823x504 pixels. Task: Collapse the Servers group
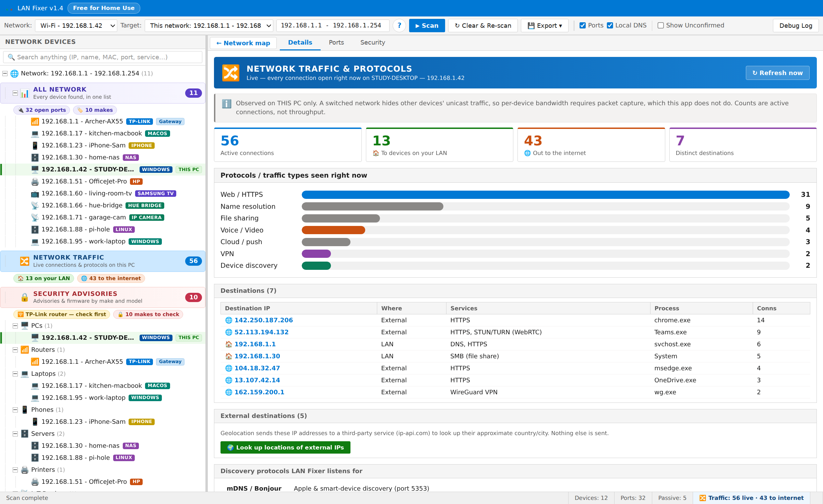click(15, 434)
